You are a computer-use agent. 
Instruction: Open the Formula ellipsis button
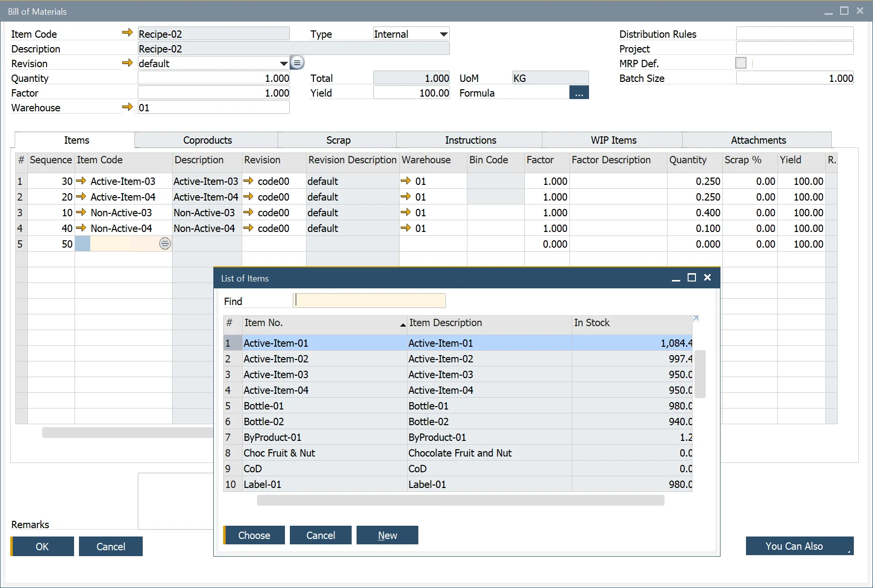pyautogui.click(x=579, y=93)
